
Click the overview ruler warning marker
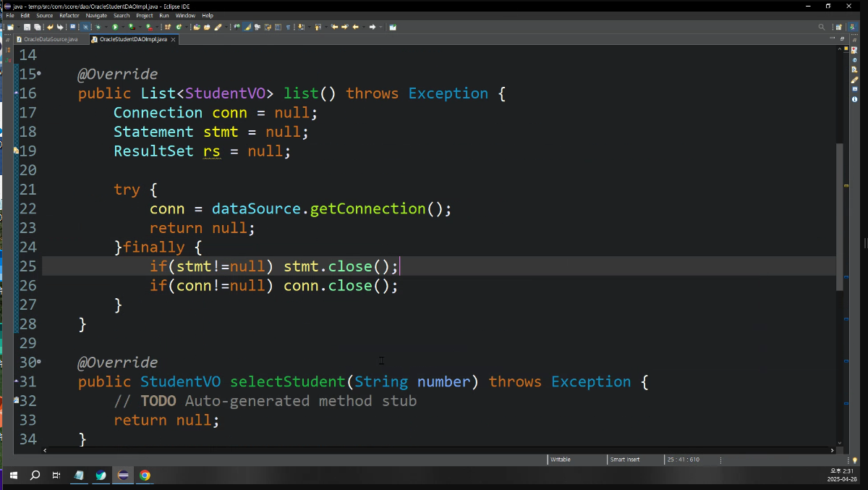click(x=846, y=186)
